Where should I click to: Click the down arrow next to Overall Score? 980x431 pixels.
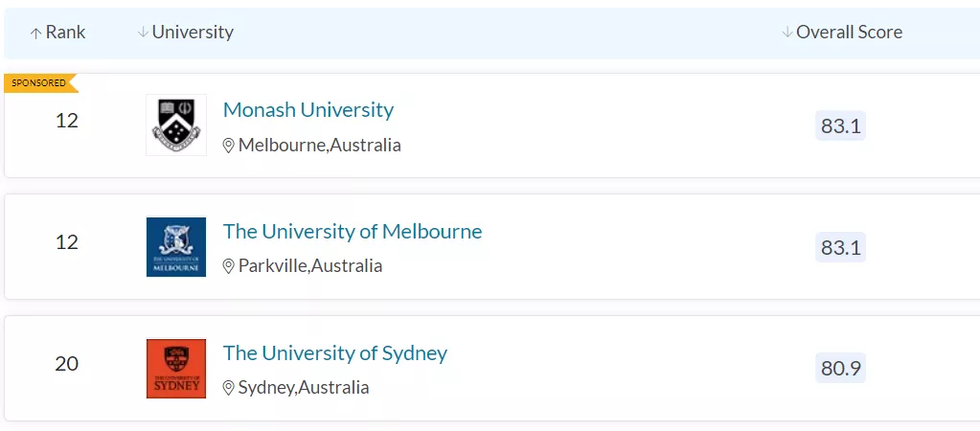[787, 33]
